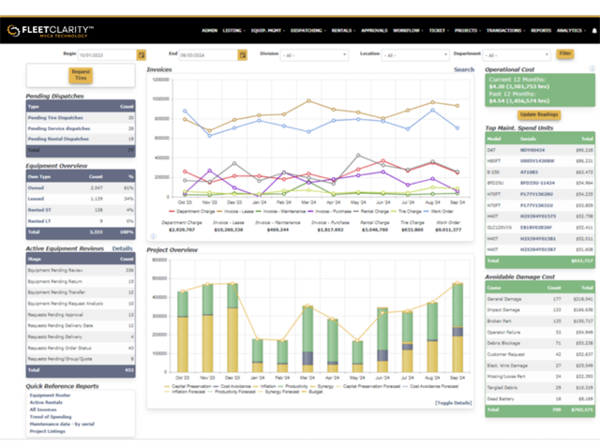Click Pending Service dispatches row
600x448 pixels.
coord(80,129)
